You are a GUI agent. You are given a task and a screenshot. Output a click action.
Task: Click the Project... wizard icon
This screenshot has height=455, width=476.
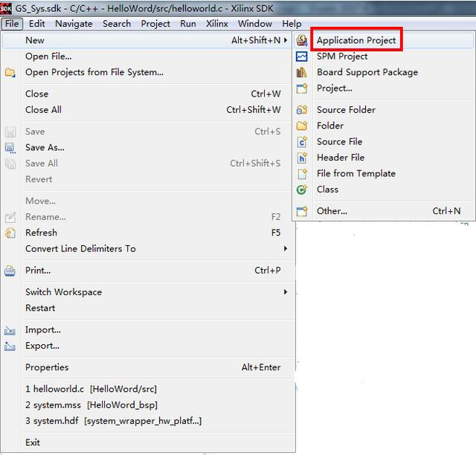click(x=302, y=88)
